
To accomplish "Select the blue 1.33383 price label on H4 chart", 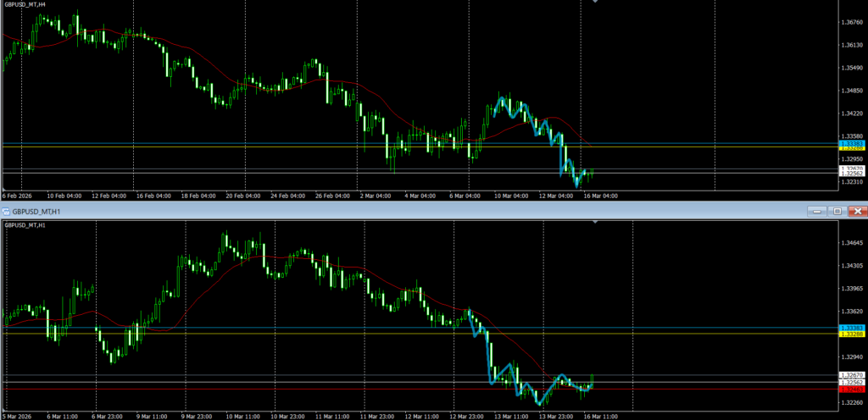I will 851,143.
